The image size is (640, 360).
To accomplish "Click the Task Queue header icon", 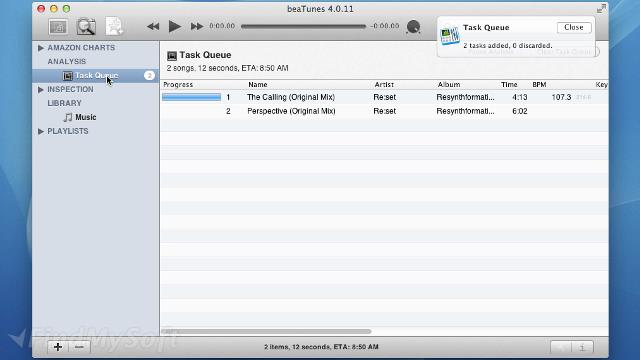I will click(172, 56).
